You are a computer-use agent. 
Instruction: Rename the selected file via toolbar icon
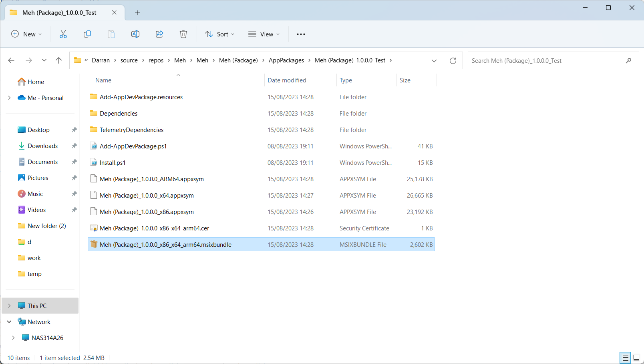pos(135,34)
